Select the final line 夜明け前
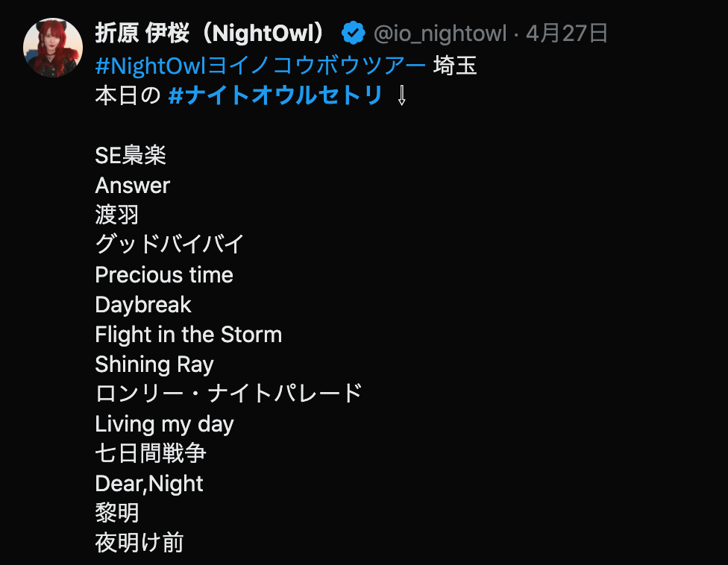This screenshot has height=565, width=728. pyautogui.click(x=139, y=543)
